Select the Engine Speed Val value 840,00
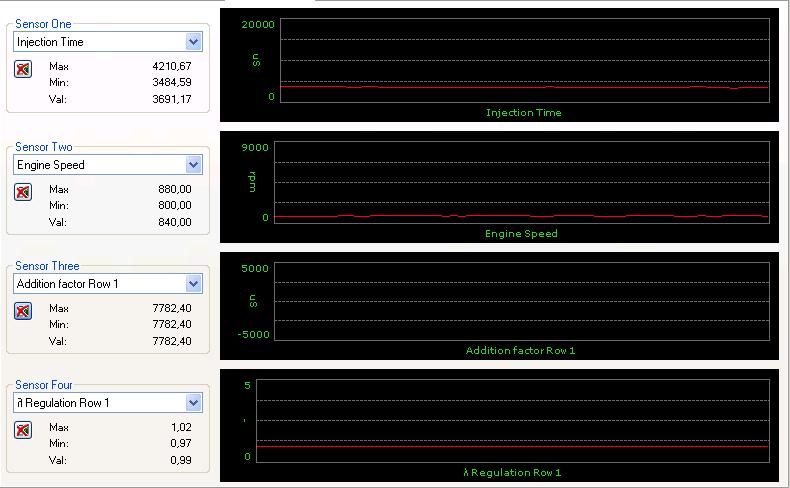 [x=174, y=222]
